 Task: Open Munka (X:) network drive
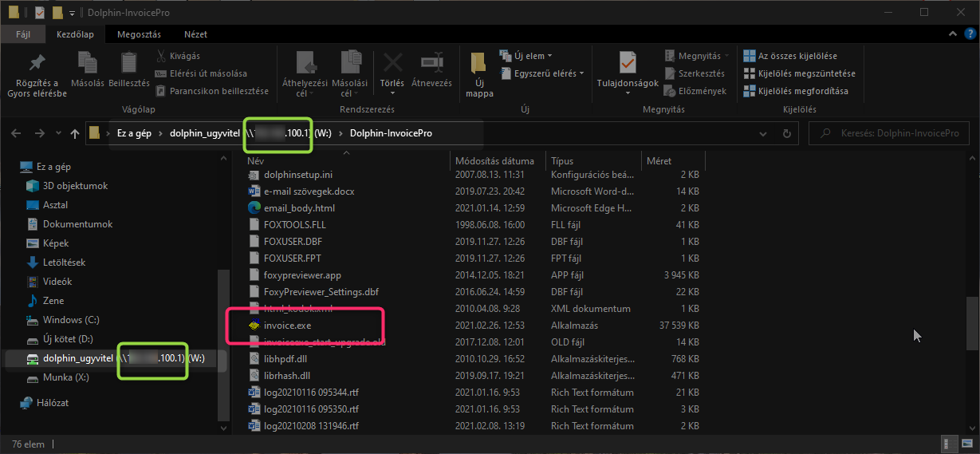(57, 377)
